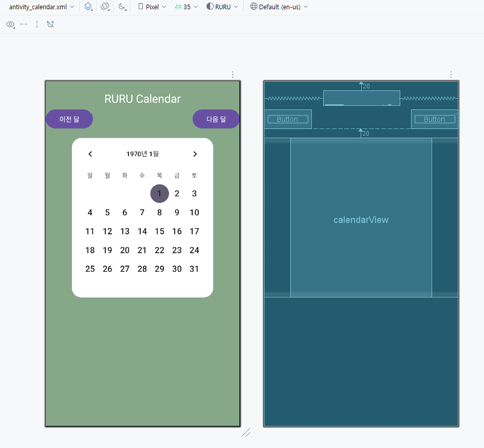Click the clear constraints icon
The image size is (484, 448).
coord(50,24)
